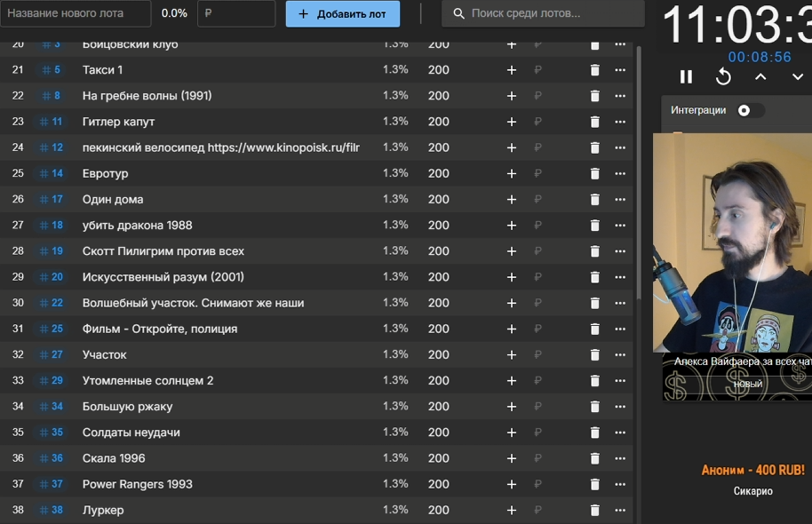This screenshot has height=524, width=812.
Task: Add amount to пекинский велосипед lot
Action: pyautogui.click(x=511, y=147)
